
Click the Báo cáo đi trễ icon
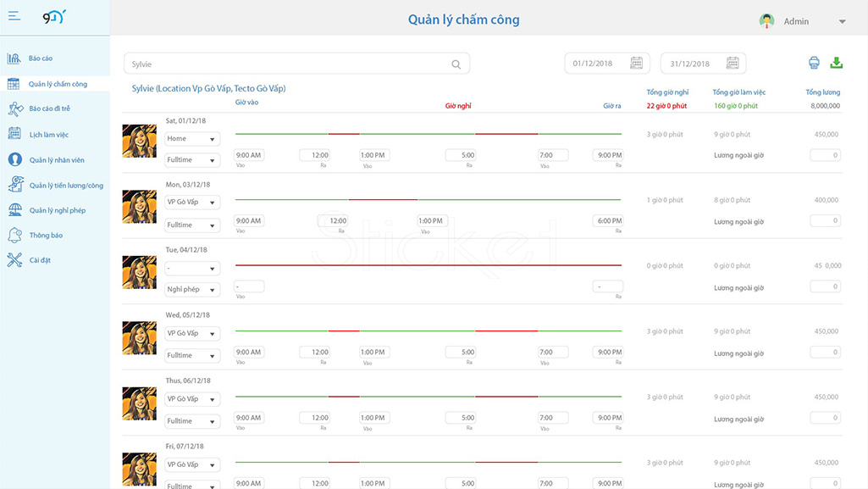point(15,108)
